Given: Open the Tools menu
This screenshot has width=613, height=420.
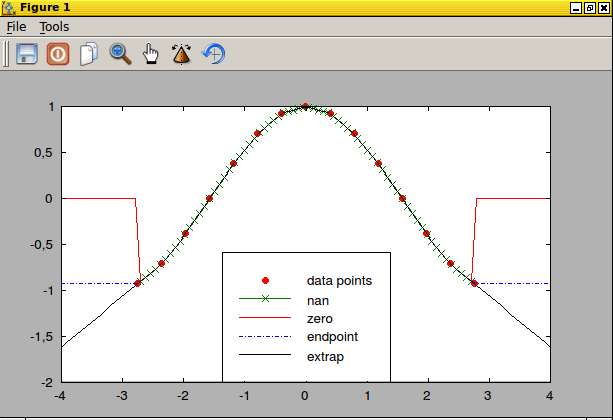Looking at the screenshot, I should coord(54,27).
